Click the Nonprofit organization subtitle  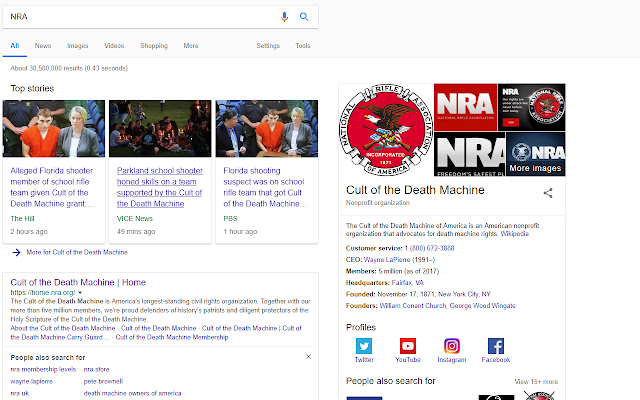pos(378,202)
